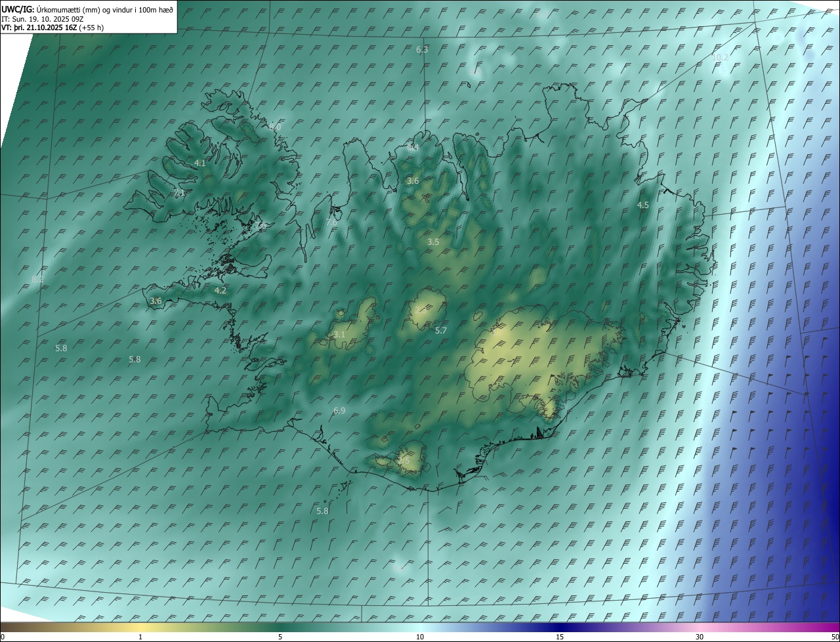Click the 6.3 value label on the map
The image size is (840, 642).
(422, 50)
